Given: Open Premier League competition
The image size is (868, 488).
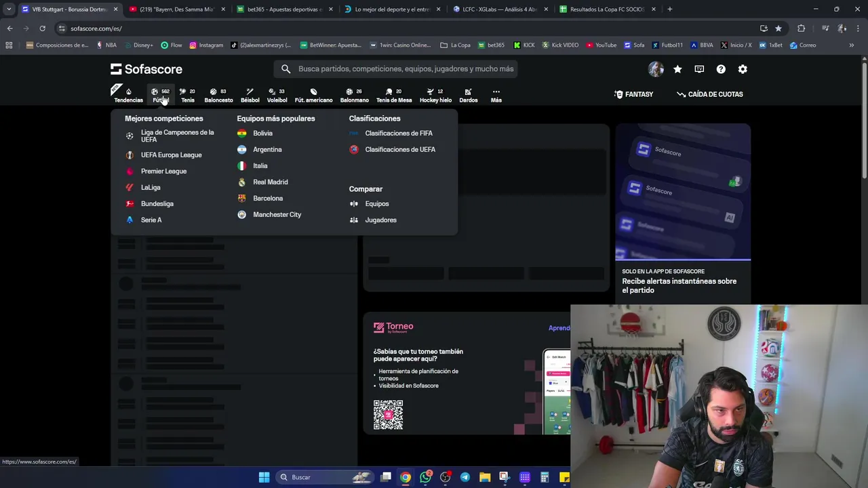Looking at the screenshot, I should [157, 171].
